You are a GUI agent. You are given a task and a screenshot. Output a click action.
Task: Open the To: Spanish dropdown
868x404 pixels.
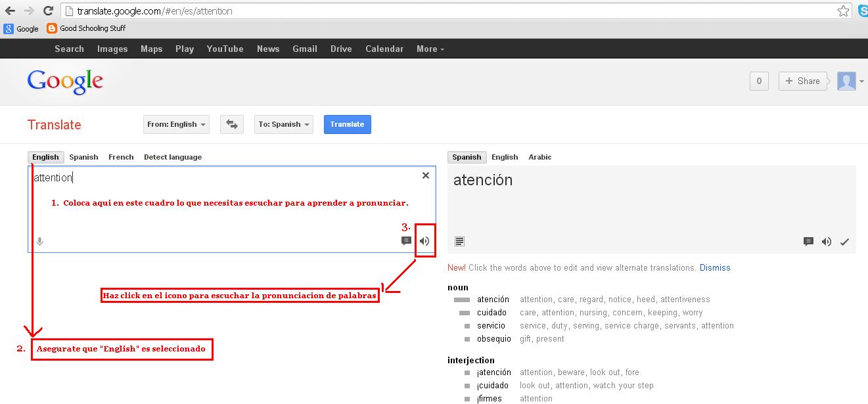(x=284, y=124)
